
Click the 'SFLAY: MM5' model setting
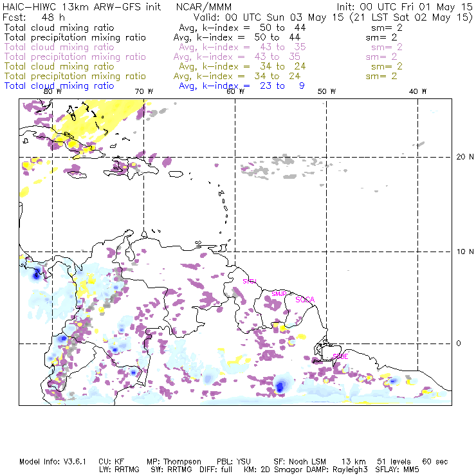pos(397,470)
